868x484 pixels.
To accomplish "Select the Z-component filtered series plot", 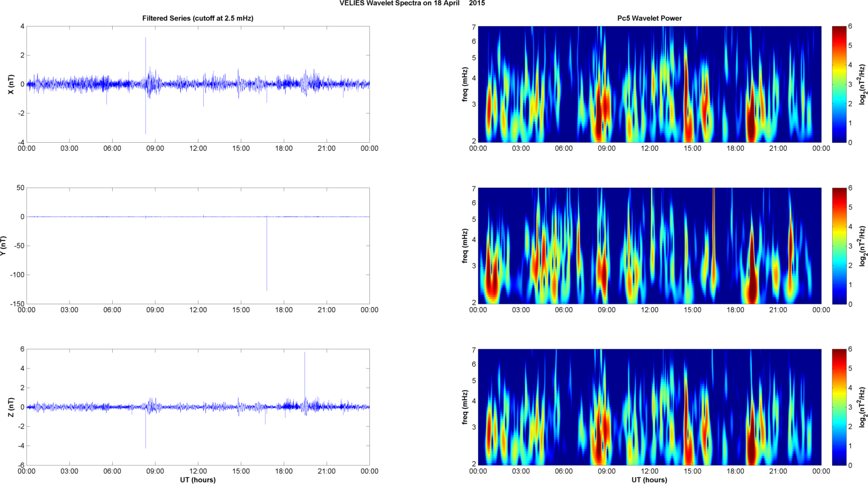I will tap(198, 407).
